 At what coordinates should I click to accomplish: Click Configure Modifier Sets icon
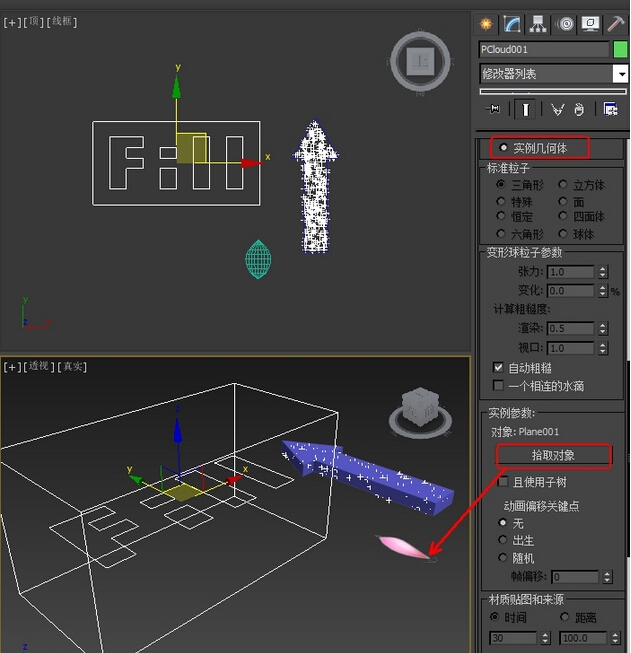click(611, 110)
